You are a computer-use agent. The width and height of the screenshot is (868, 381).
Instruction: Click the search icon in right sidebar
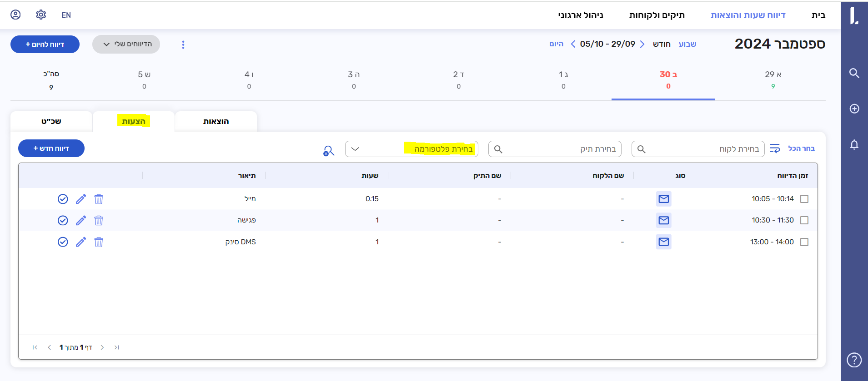(854, 73)
